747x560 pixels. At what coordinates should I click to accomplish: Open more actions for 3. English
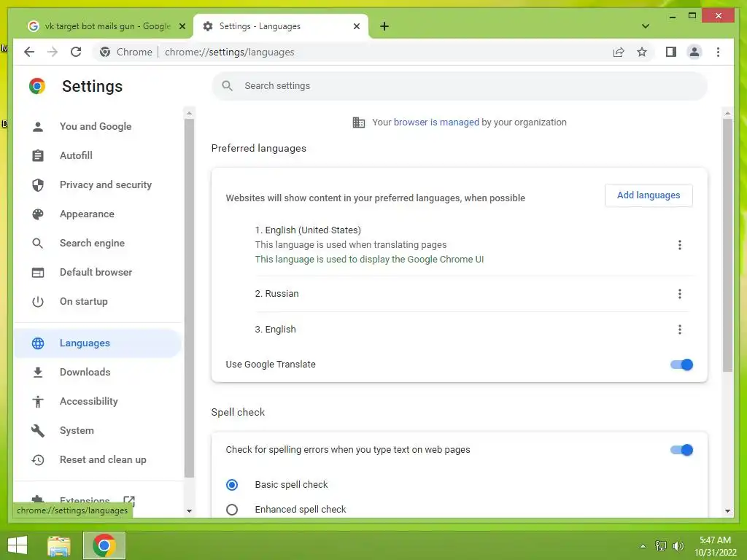(679, 329)
